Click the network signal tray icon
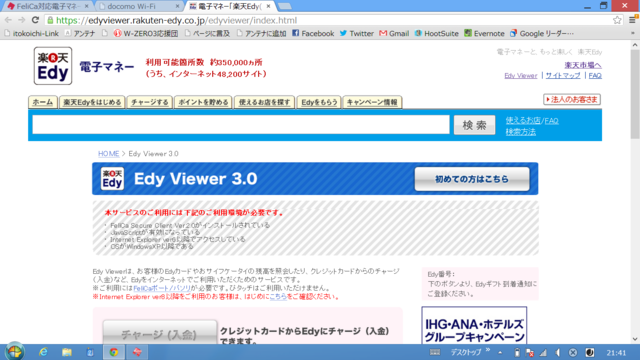 [543, 353]
